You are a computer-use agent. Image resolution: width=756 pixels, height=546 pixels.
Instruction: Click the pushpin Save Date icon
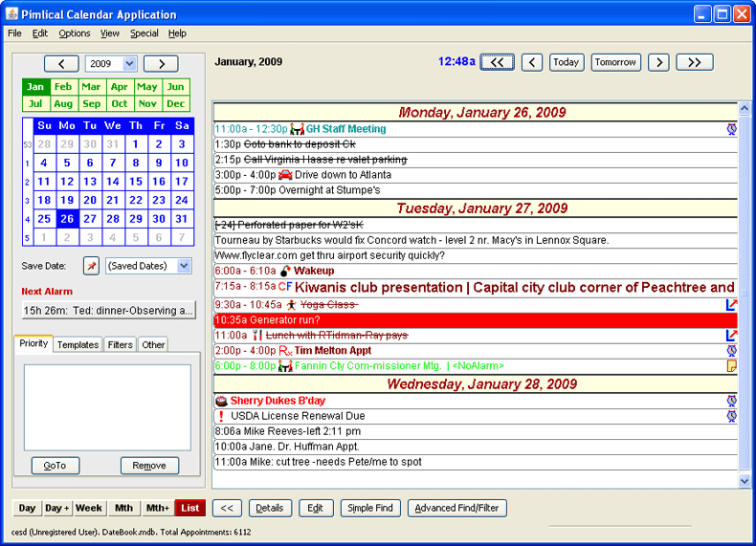tap(91, 266)
